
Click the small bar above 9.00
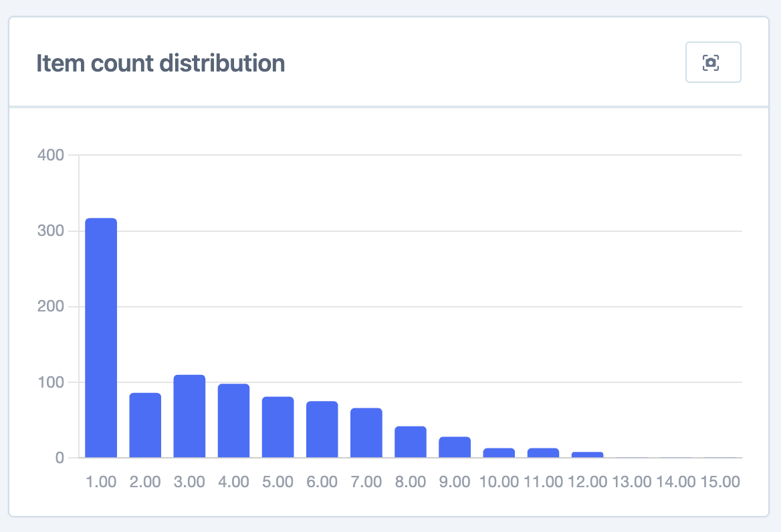tap(455, 446)
